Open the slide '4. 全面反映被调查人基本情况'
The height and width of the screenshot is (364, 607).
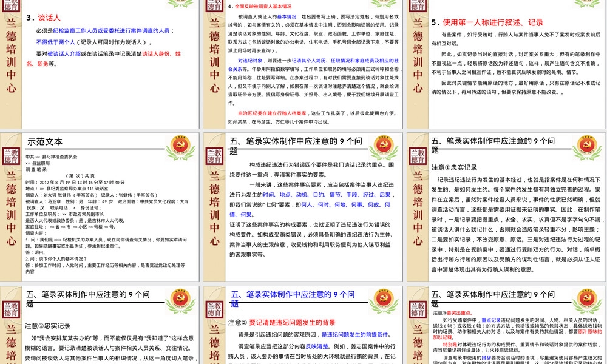[x=303, y=64]
